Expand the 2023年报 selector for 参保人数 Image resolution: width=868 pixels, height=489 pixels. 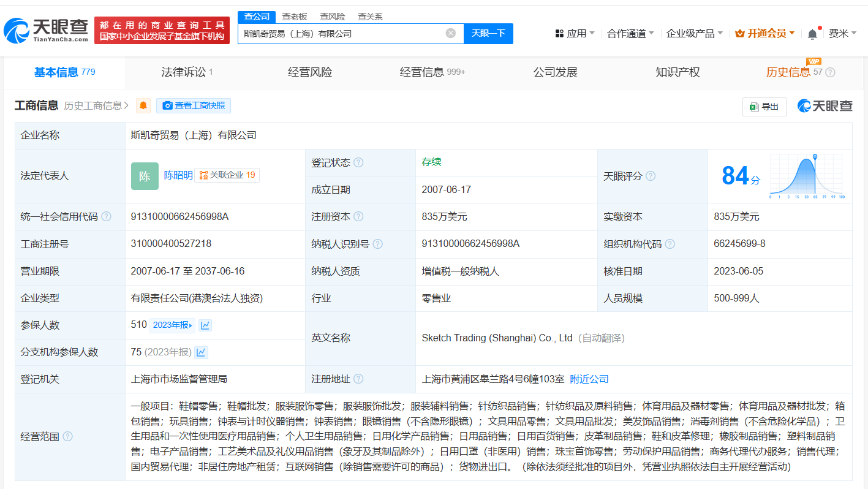tap(172, 325)
